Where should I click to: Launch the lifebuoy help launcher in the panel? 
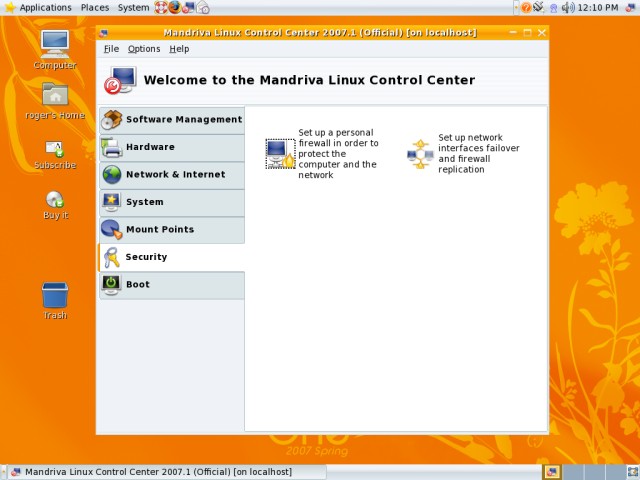pos(160,8)
